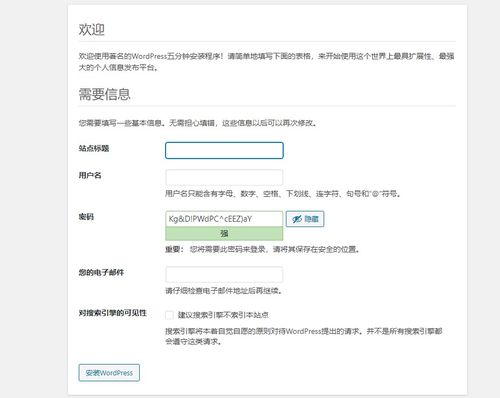Click the WordPress five-minute install welcome paragraph
This screenshot has width=500, height=398.
pos(267,62)
